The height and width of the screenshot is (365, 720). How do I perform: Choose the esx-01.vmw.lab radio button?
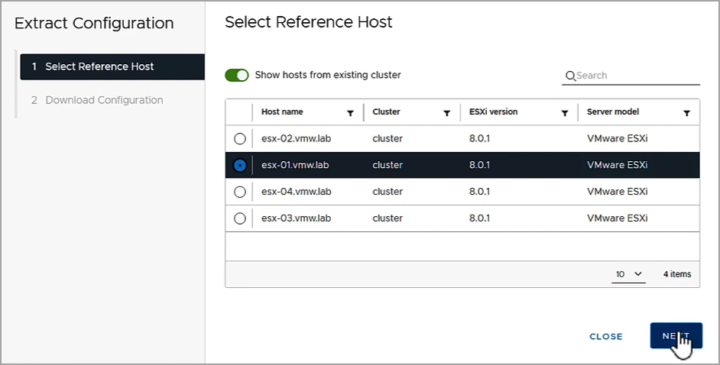tap(240, 165)
